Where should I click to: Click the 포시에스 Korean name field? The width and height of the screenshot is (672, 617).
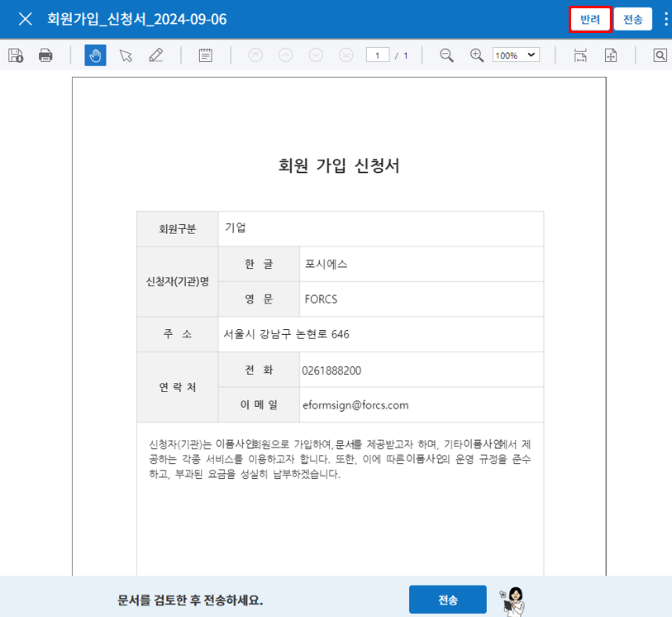tap(422, 264)
